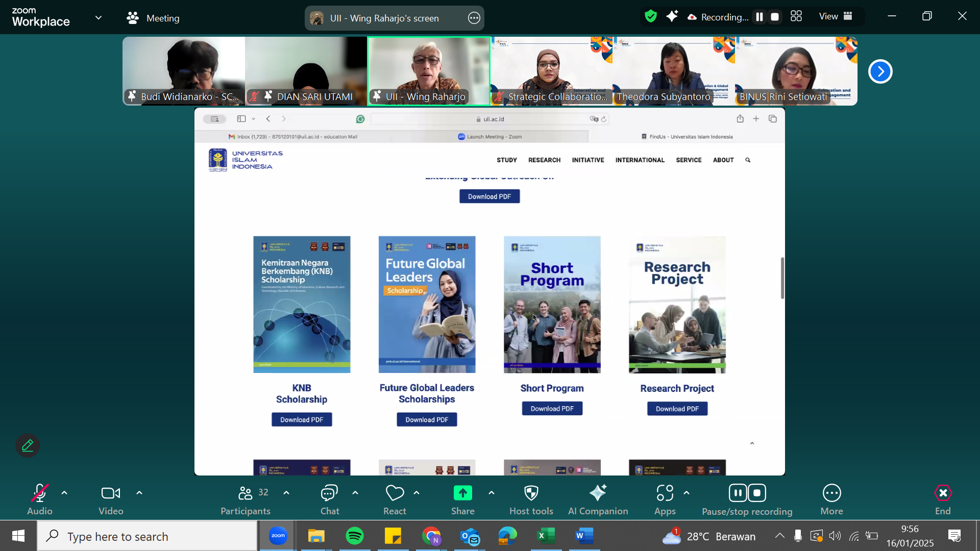This screenshot has height=551, width=980.
Task: Pause recording in the bottom toolbar
Action: pyautogui.click(x=738, y=493)
